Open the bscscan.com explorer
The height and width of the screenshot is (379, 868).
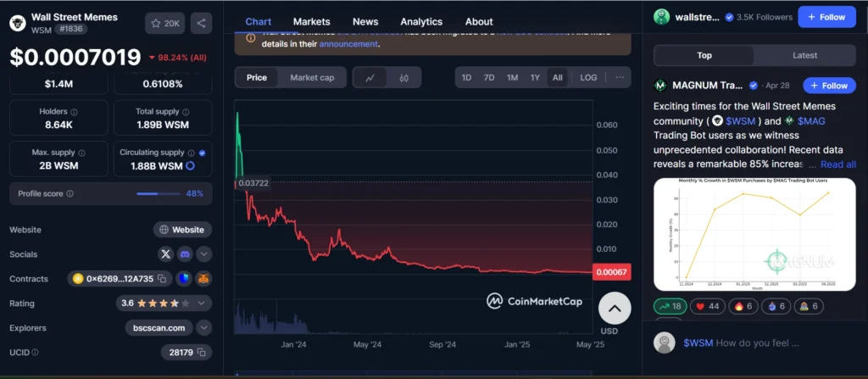pos(159,328)
